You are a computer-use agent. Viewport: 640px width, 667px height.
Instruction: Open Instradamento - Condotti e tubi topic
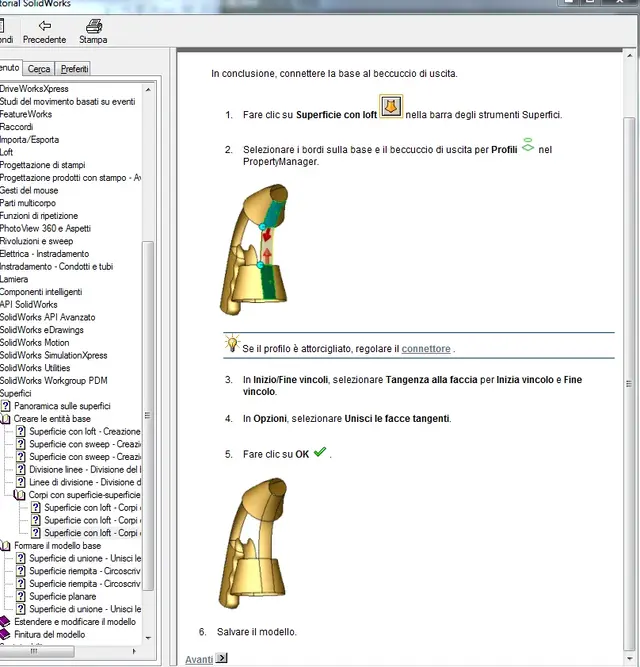(57, 267)
